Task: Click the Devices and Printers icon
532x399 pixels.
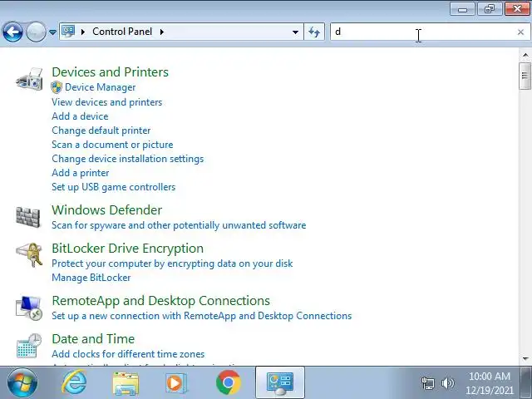Action: (x=29, y=79)
